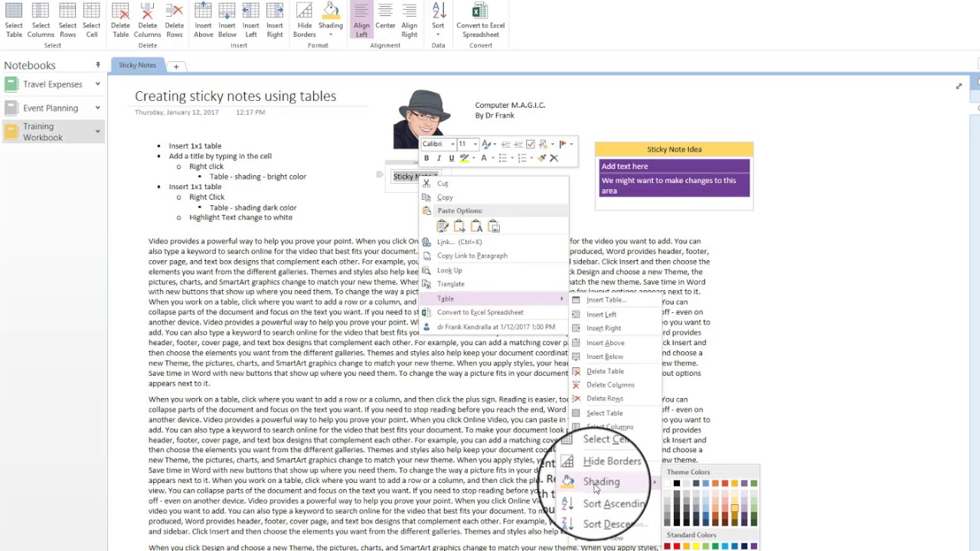Add a new section with plus tab
This screenshot has width=980, height=551.
point(176,67)
